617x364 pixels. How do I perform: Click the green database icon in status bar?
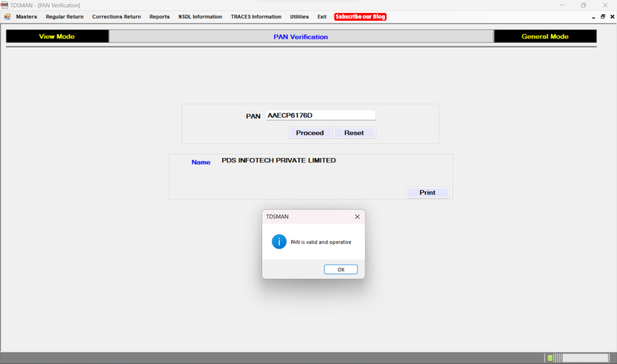click(x=550, y=358)
